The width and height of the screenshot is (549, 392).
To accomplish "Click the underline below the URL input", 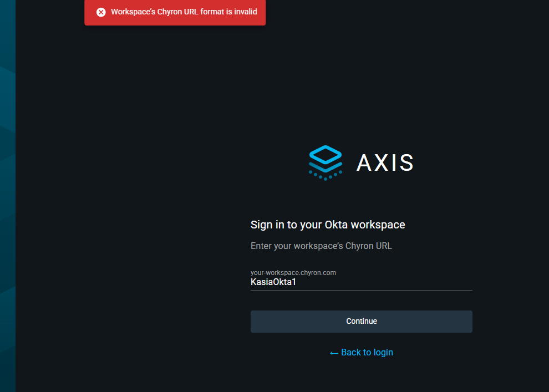I will tap(361, 289).
